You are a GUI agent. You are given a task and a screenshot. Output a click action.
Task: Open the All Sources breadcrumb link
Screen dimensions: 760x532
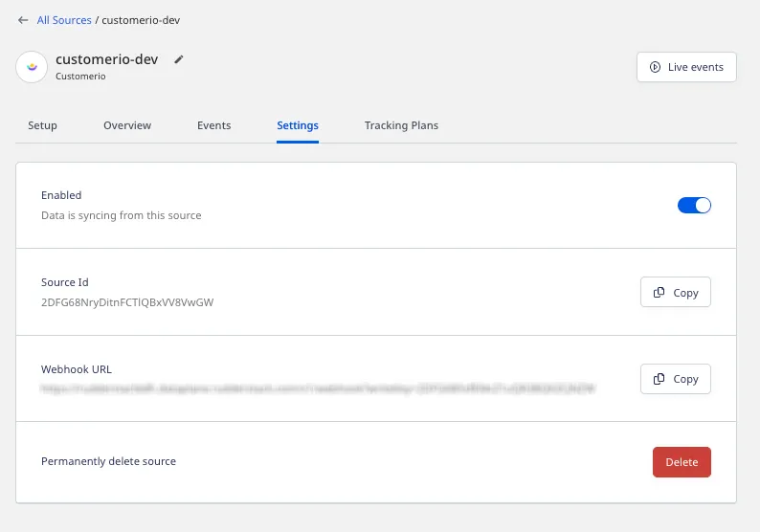(x=64, y=20)
